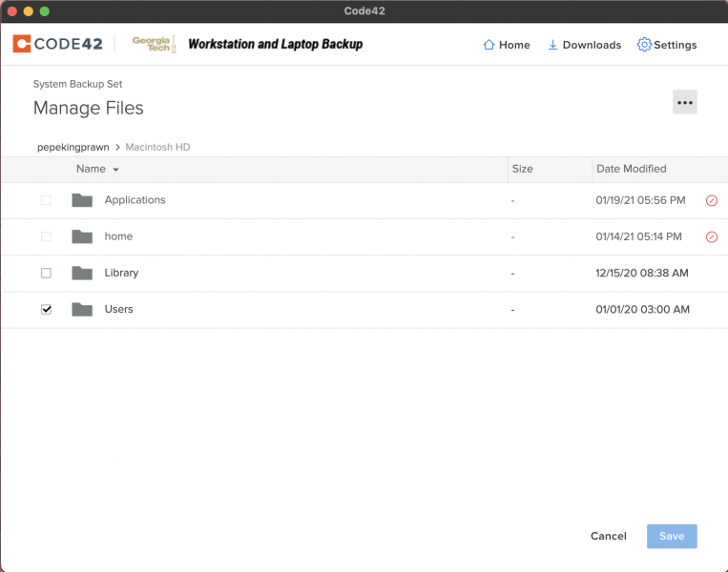Image resolution: width=728 pixels, height=572 pixels.
Task: Click the Georgia Tech logo
Action: [x=154, y=44]
